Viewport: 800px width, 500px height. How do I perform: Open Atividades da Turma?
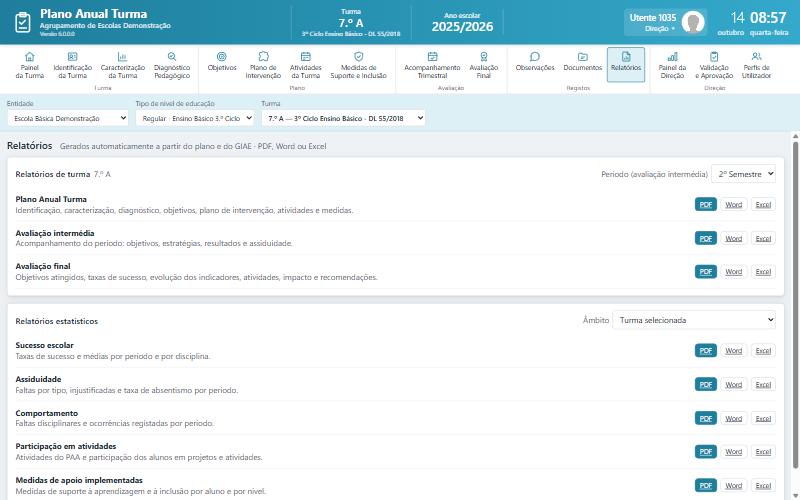306,65
